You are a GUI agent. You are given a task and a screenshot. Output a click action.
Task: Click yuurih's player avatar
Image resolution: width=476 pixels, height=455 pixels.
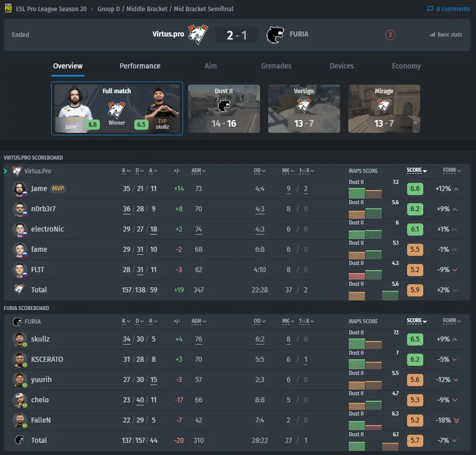tap(20, 380)
